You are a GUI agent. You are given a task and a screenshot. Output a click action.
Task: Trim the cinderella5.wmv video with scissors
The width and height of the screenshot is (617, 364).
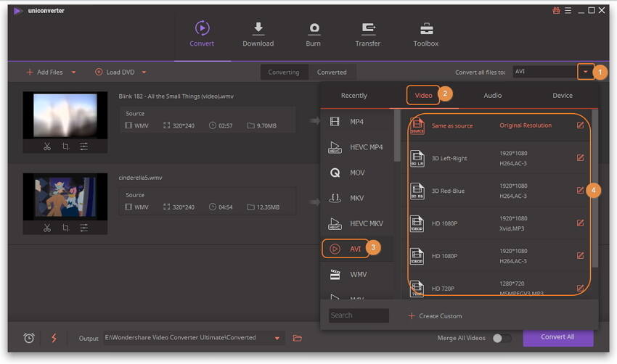47,228
